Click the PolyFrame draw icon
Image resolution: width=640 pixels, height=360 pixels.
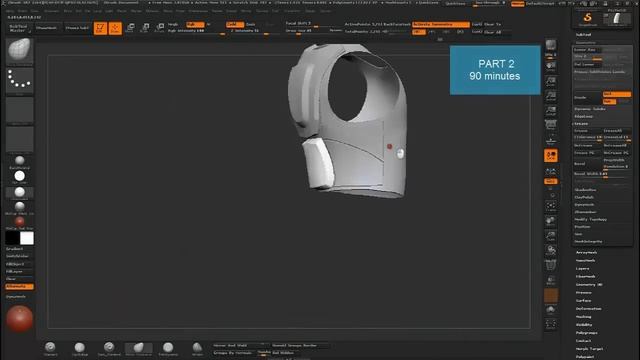pyautogui.click(x=551, y=265)
